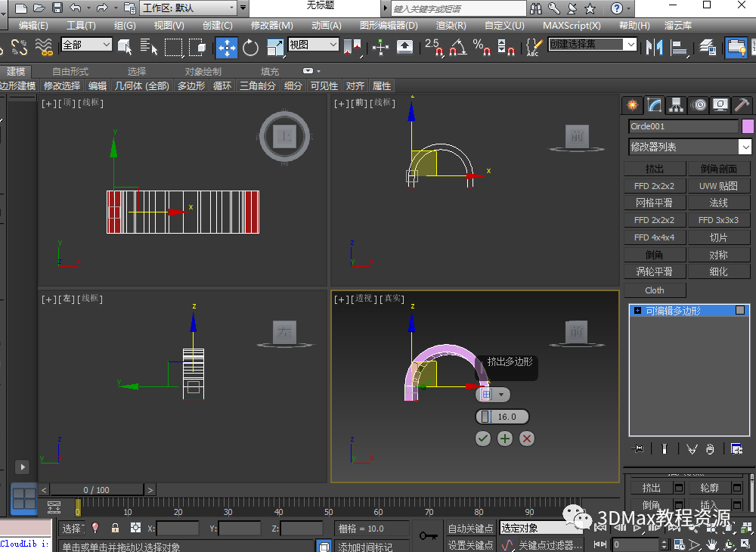The height and width of the screenshot is (552, 756).
Task: Open the 视图 reference coordinate dropdown
Action: point(314,45)
